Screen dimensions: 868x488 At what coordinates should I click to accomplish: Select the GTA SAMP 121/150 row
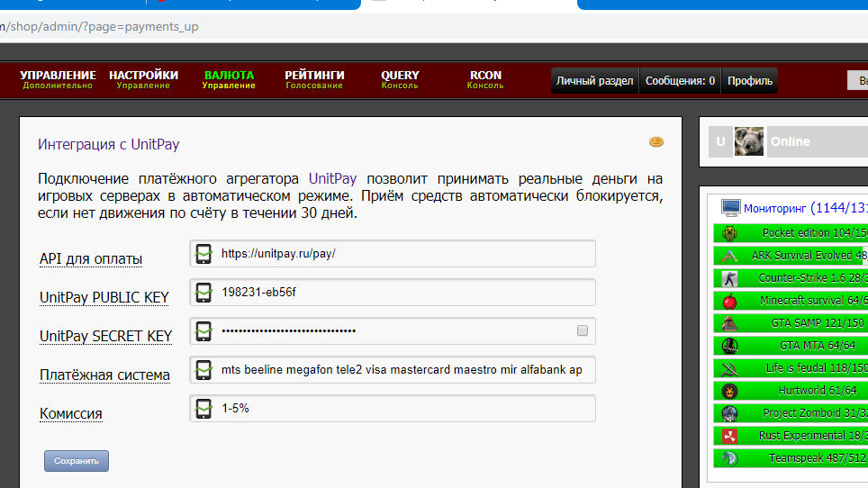(791, 323)
